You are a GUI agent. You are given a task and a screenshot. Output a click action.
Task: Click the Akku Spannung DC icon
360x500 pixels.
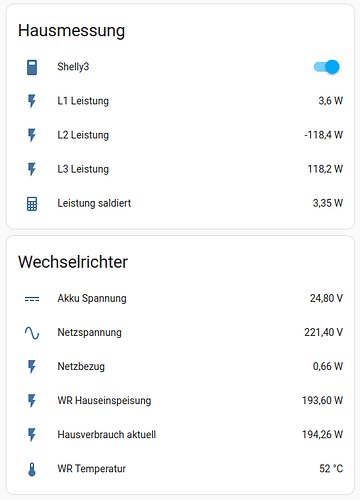pos(32,299)
